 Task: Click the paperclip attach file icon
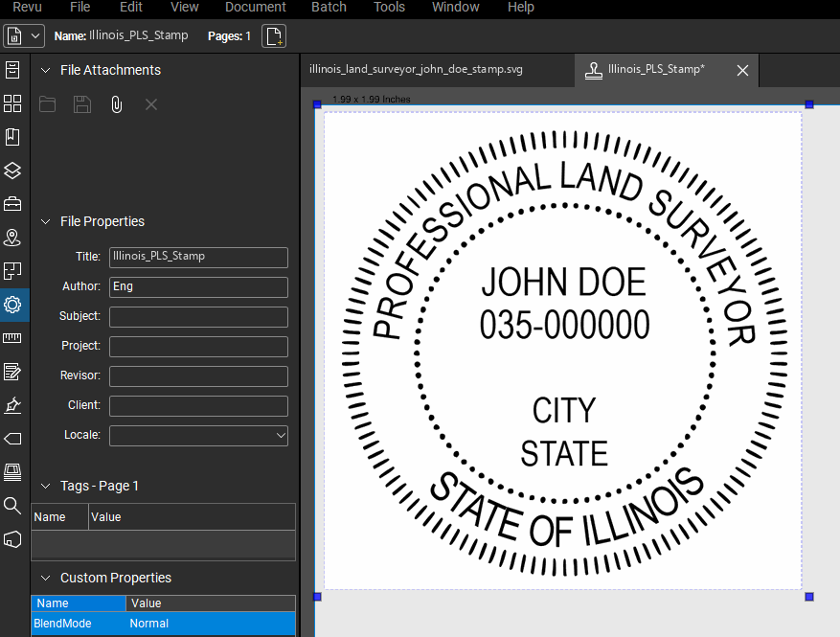pos(116,104)
